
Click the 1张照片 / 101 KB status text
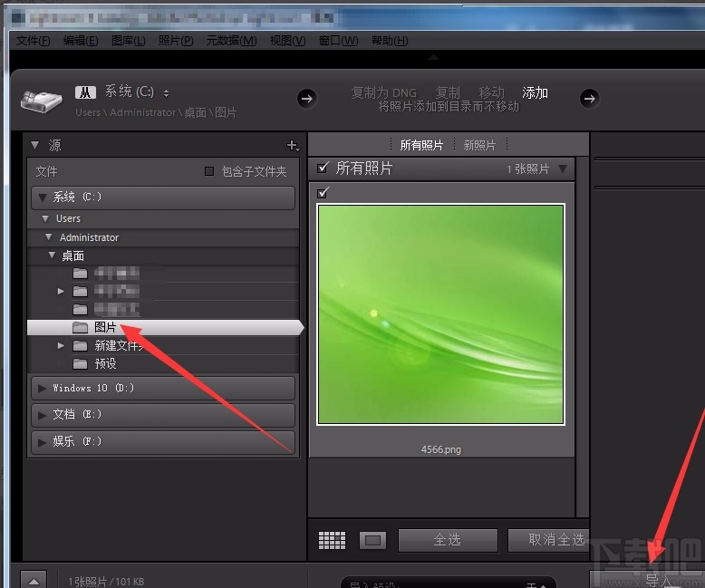coord(106,582)
